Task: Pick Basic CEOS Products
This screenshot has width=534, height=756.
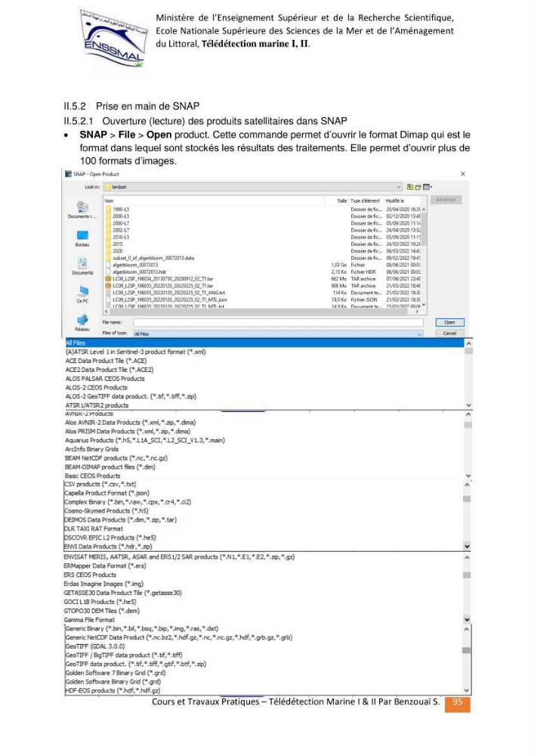Action: pyautogui.click(x=92, y=476)
